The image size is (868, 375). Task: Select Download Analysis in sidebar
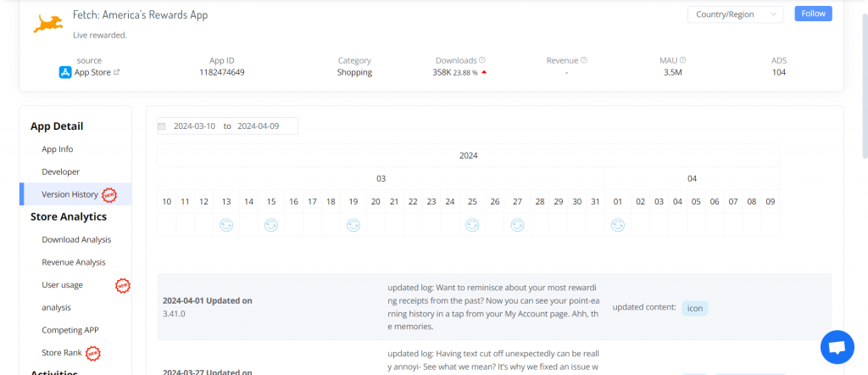pyautogui.click(x=76, y=240)
